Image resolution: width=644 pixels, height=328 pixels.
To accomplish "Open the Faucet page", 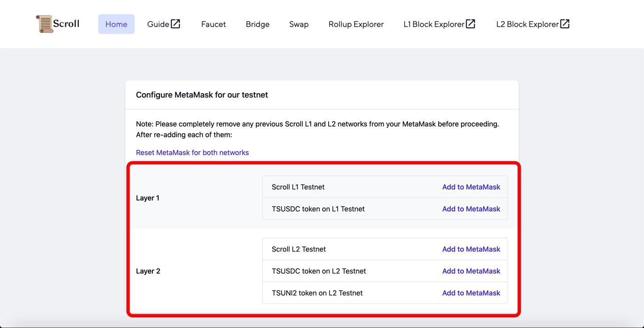I will pyautogui.click(x=213, y=24).
